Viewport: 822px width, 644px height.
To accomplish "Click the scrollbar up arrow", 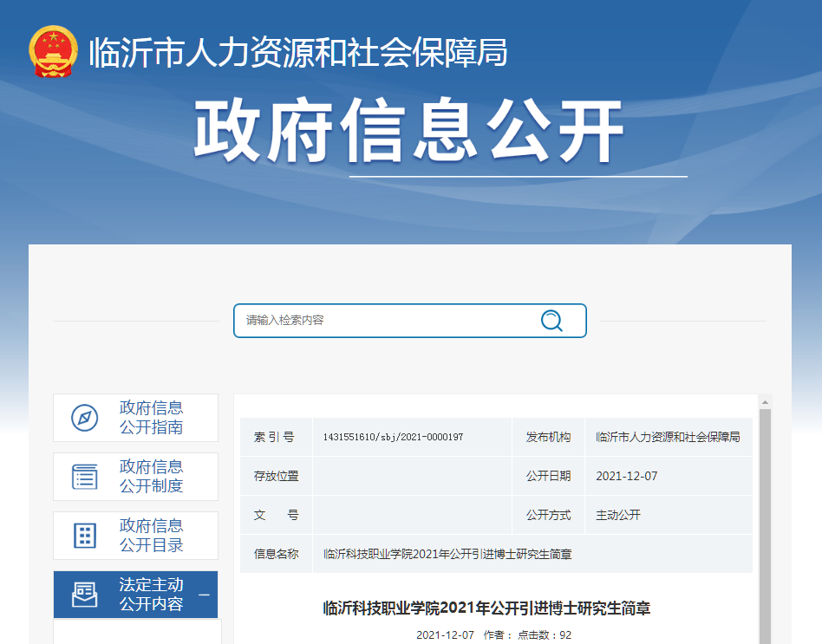I will (x=765, y=402).
